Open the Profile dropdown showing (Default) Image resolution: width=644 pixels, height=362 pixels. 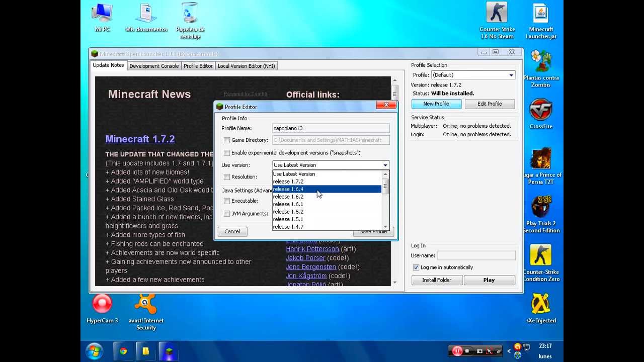click(x=473, y=75)
